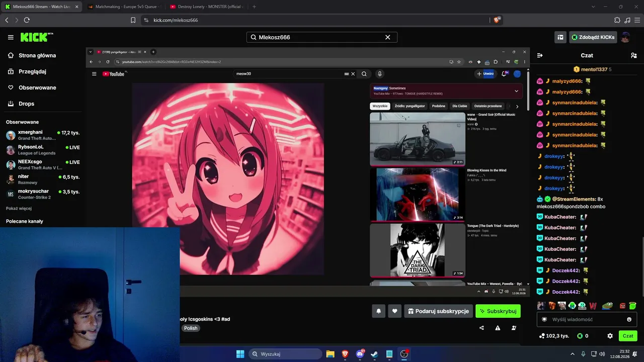Open Obserwowane in sidebar

pyautogui.click(x=32, y=87)
